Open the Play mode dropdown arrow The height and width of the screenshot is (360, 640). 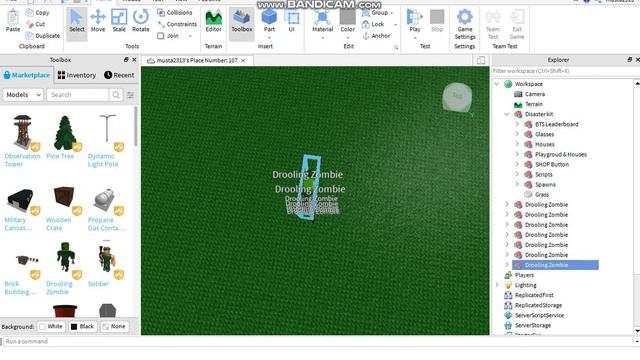pyautogui.click(x=415, y=38)
